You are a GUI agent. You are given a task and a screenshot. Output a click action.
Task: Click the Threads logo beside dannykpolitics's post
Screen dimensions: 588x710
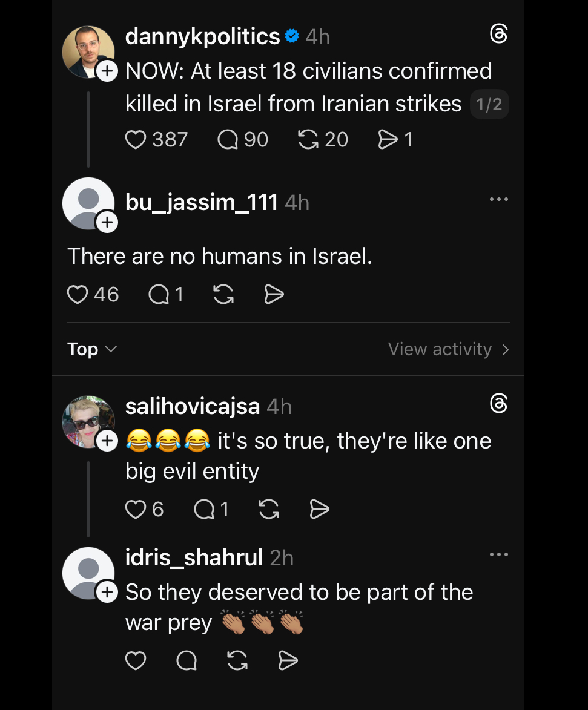click(x=498, y=35)
